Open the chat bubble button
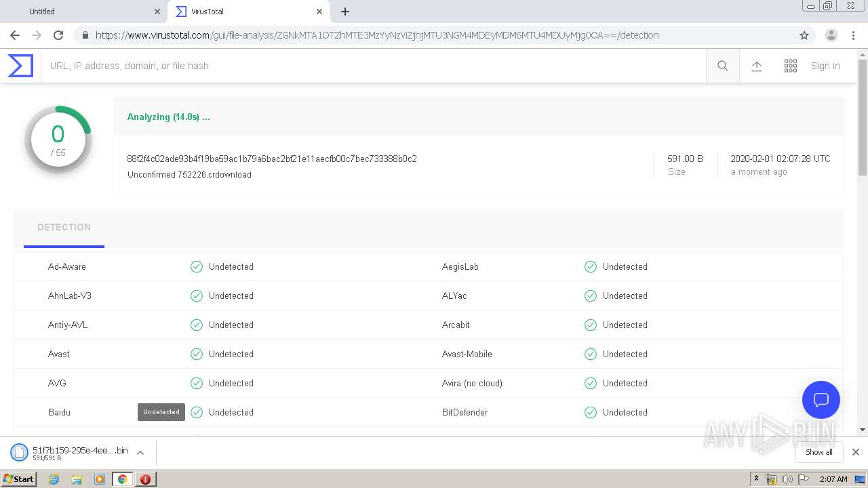The height and width of the screenshot is (488, 868). (x=821, y=400)
